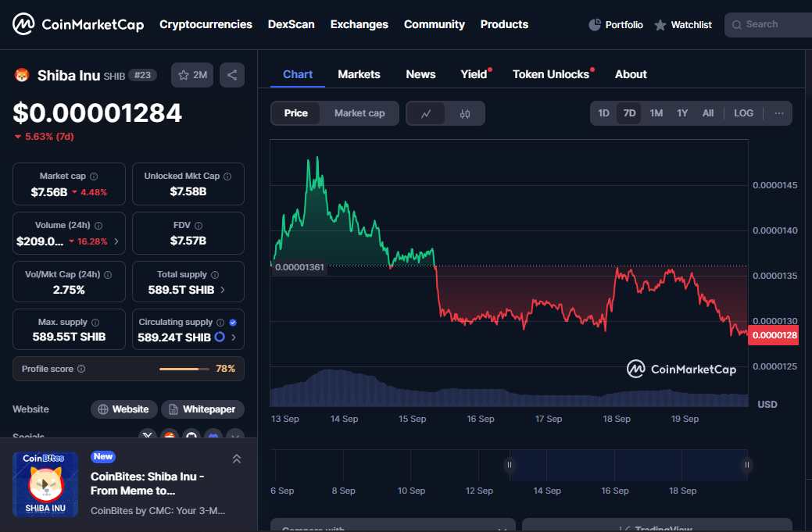812x532 pixels.
Task: Collapse the CoinBites card with double chevron
Action: (x=237, y=459)
